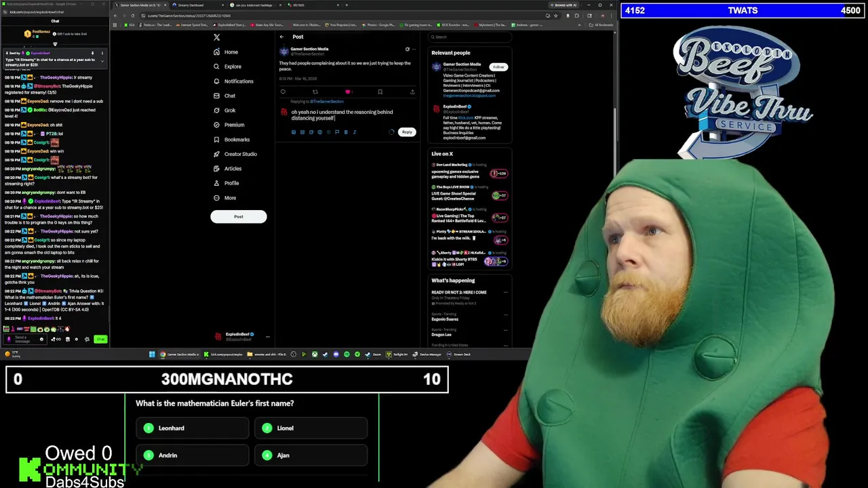This screenshot has height=488, width=868.
Task: Open Kick.com link in ExplodinBeef bio
Action: (x=465, y=118)
